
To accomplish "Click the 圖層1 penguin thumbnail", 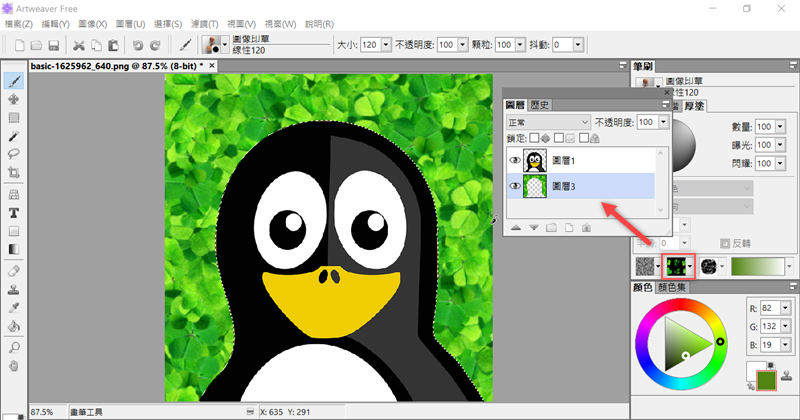I will (x=535, y=160).
